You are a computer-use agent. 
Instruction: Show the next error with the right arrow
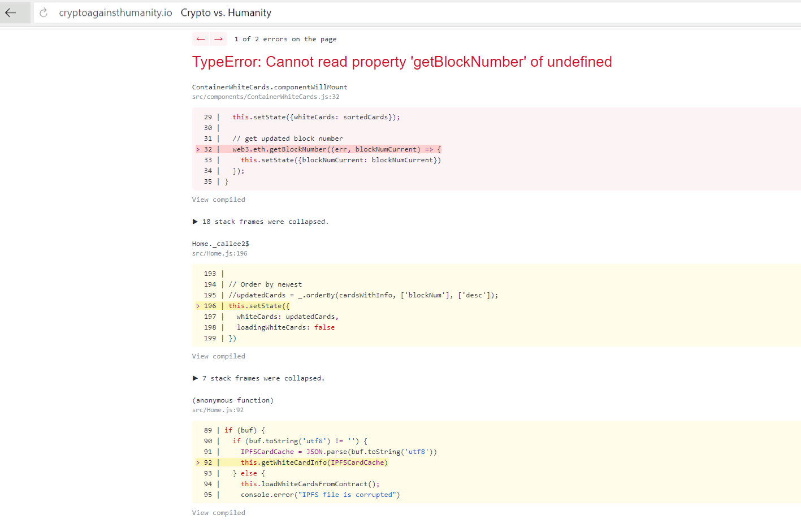tap(218, 39)
